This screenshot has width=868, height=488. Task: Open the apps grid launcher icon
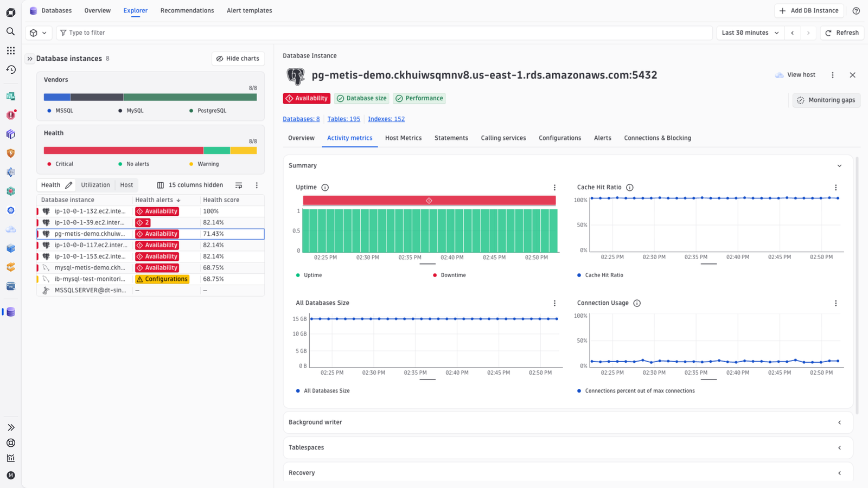[x=10, y=50]
